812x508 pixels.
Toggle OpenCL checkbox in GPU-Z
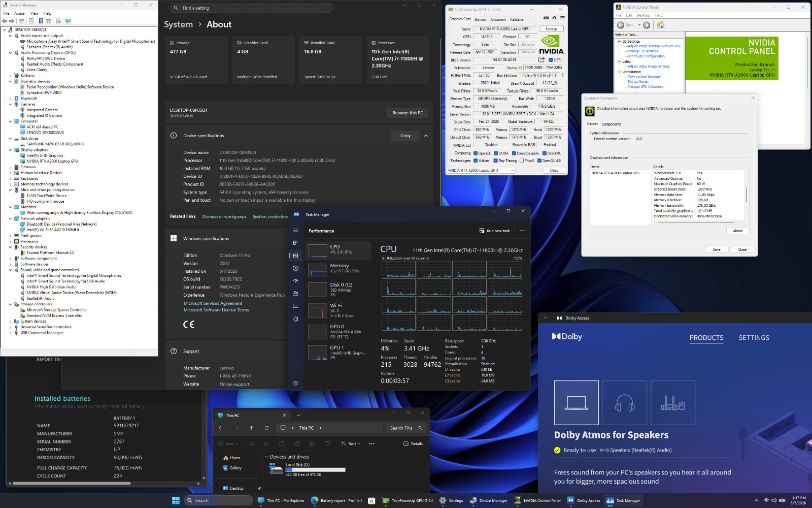[476, 153]
